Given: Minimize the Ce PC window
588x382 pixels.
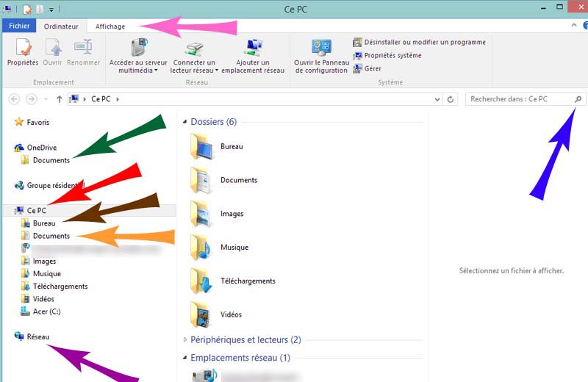Looking at the screenshot, I should tap(543, 7).
